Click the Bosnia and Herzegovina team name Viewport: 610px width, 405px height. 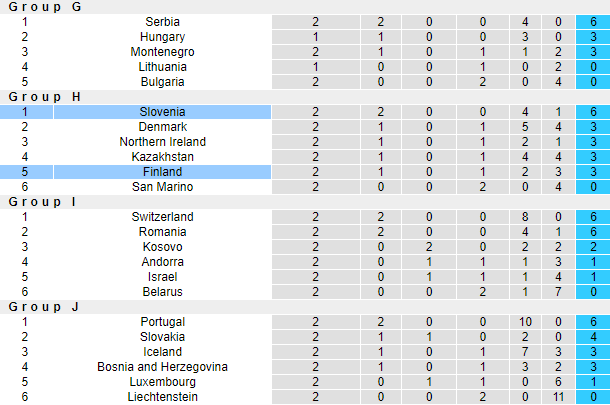pos(163,366)
